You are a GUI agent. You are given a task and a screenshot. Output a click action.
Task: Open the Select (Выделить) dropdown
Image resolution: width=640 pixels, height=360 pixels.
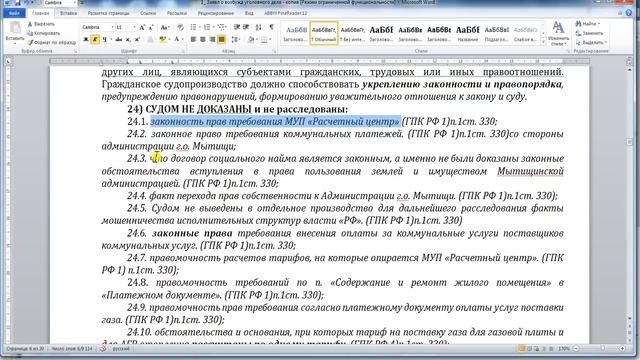[591, 42]
